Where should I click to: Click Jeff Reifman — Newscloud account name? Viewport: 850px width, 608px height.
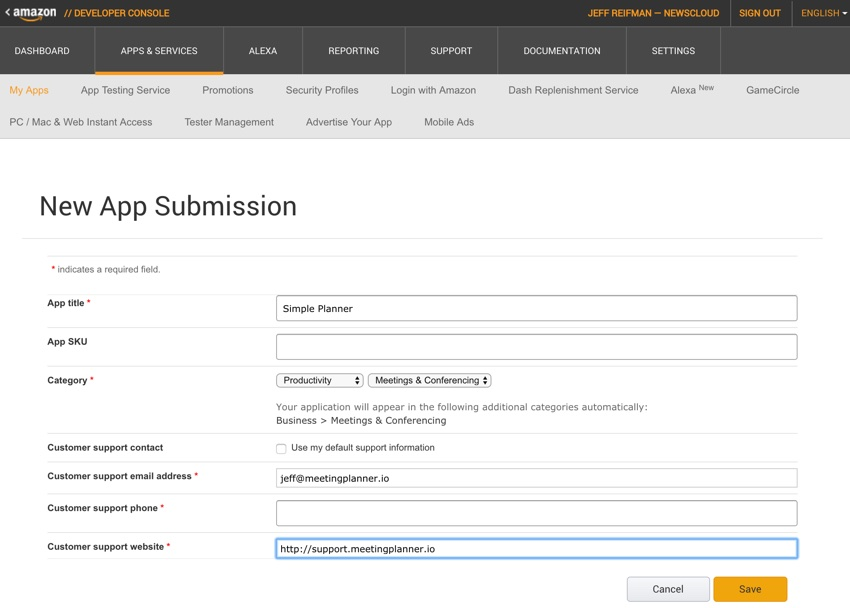(653, 13)
